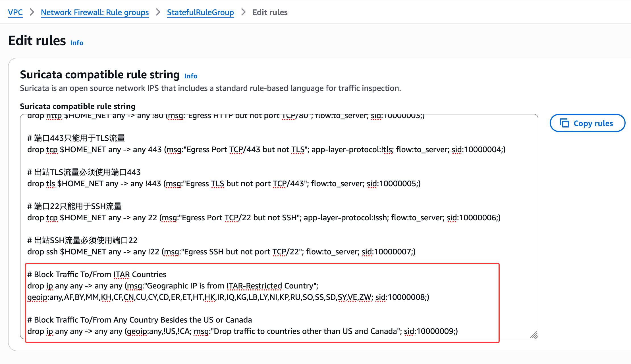
Task: Place cursor in ITAR Countries comment line
Action: tap(97, 275)
